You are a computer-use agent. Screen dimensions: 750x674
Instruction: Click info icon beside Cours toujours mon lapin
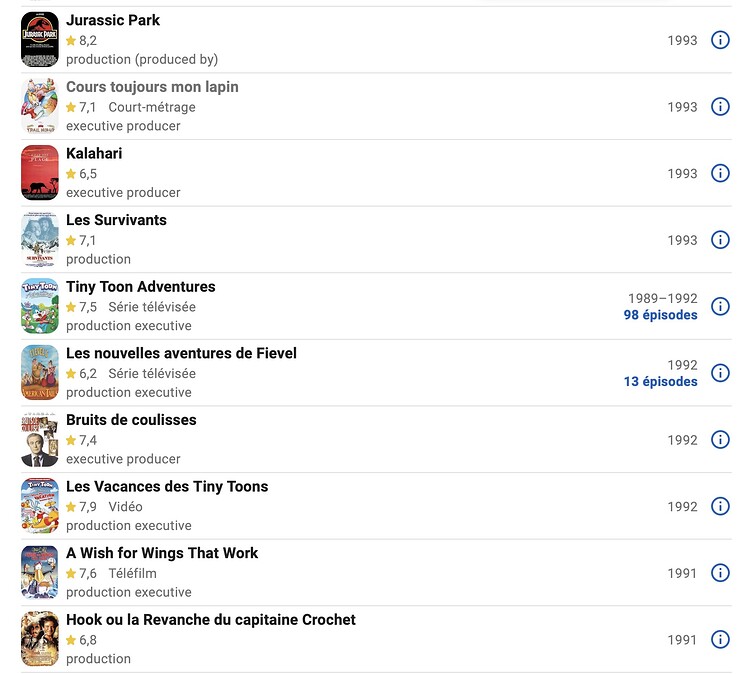click(720, 106)
